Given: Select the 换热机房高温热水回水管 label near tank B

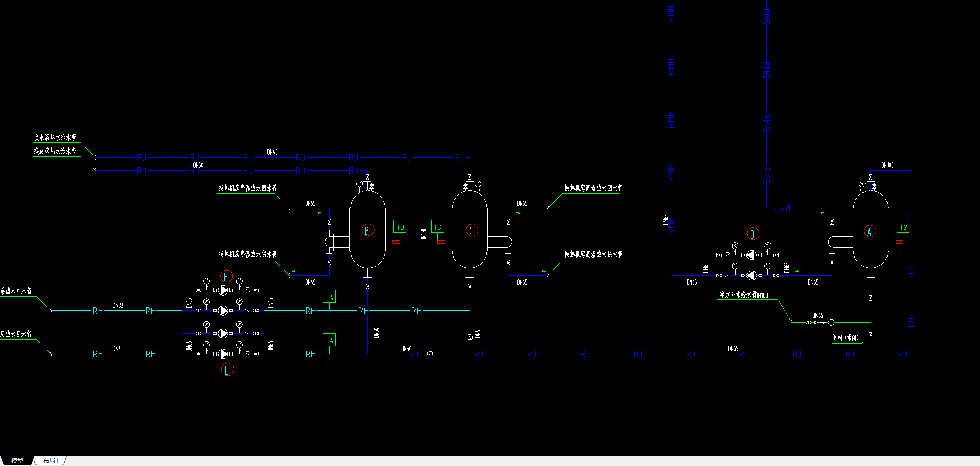Looking at the screenshot, I should pos(248,188).
